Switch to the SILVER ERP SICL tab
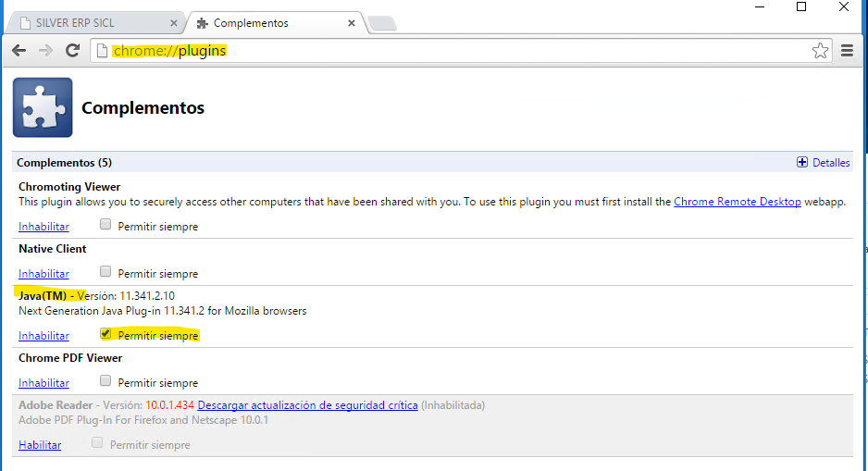 [94, 23]
